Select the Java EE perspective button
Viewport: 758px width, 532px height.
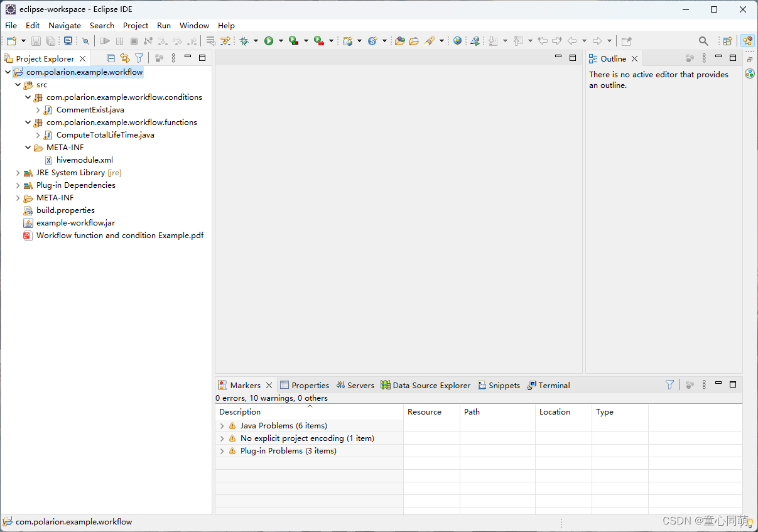(747, 41)
